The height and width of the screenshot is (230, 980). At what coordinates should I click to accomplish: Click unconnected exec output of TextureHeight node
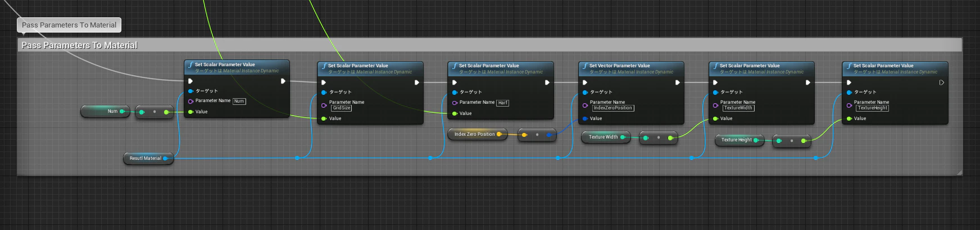[x=942, y=82]
